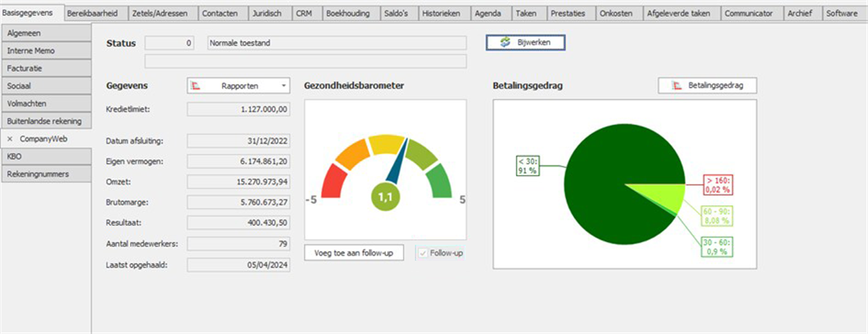This screenshot has width=868, height=334.
Task: Click the gauge score circle showing 1,1
Action: pyautogui.click(x=384, y=198)
